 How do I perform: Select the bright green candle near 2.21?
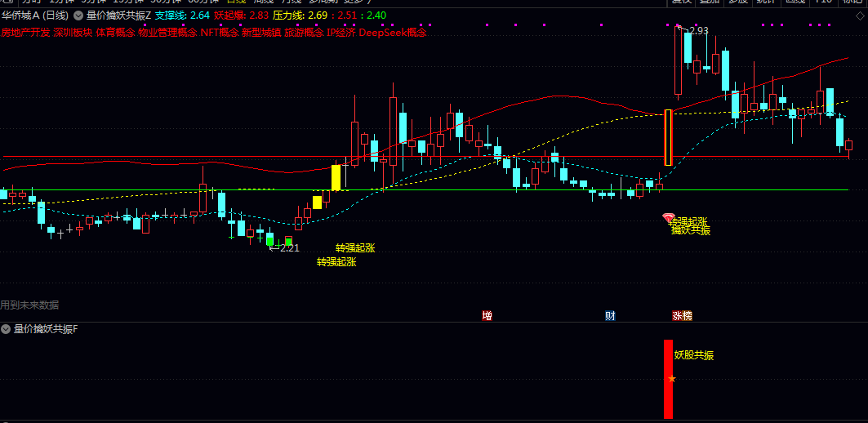click(x=270, y=238)
